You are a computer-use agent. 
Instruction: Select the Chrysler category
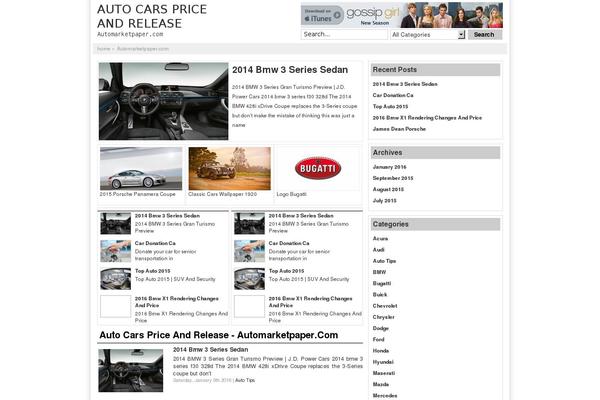(x=383, y=317)
